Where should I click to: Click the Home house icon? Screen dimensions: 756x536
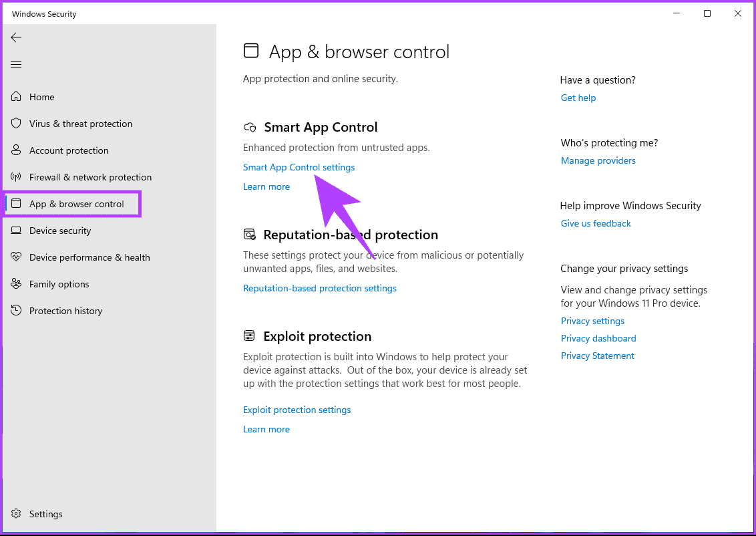point(16,97)
